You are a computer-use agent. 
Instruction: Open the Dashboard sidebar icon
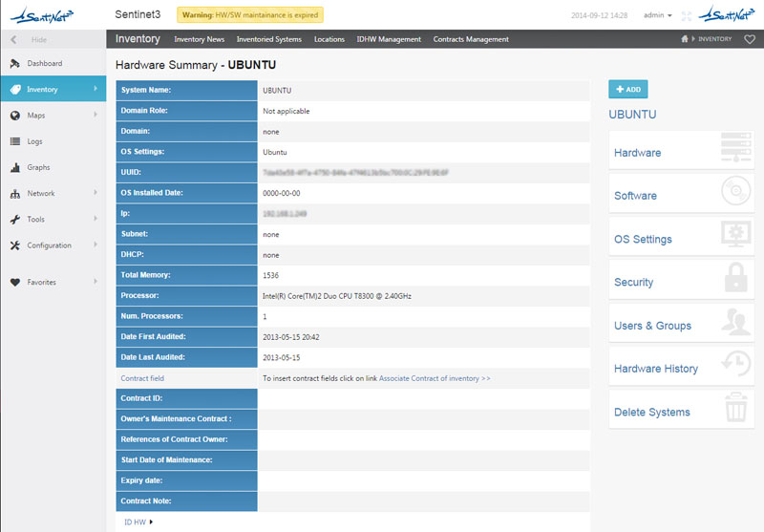click(x=15, y=63)
